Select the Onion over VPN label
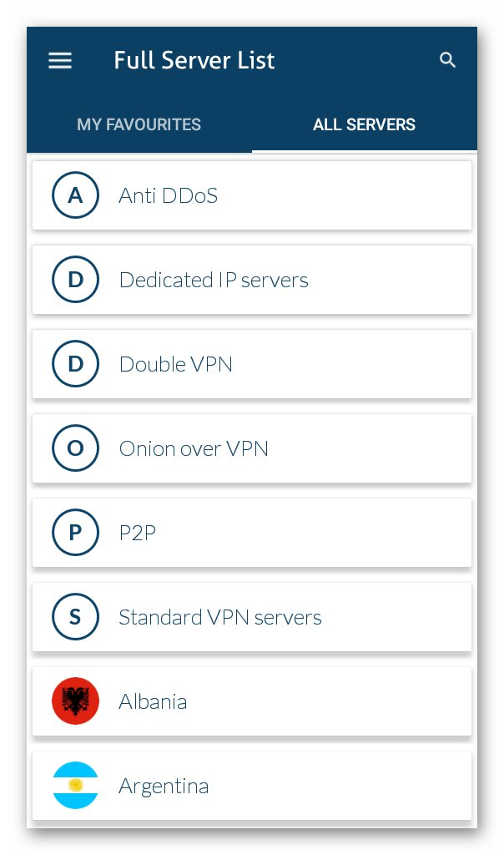 coord(194,448)
